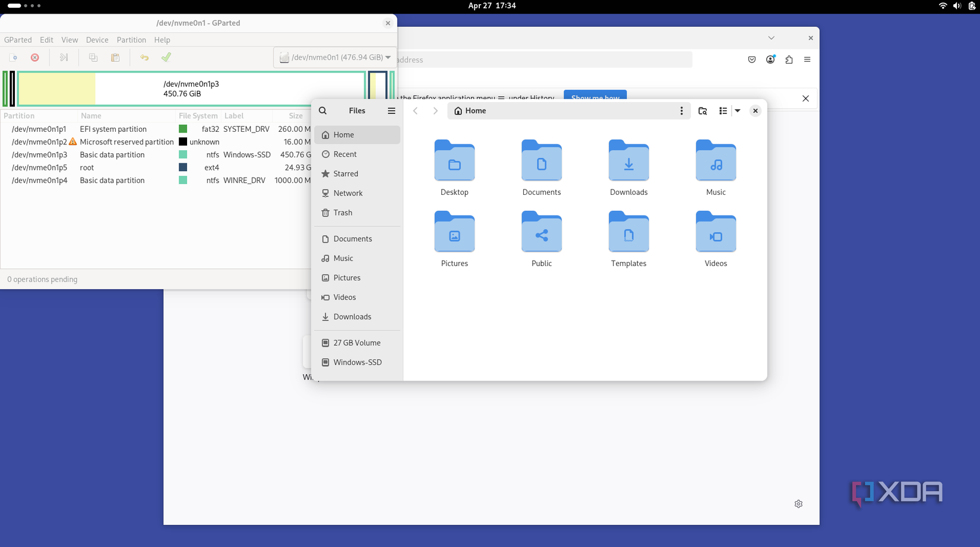Open the Partition menu in GParted

pos(131,40)
